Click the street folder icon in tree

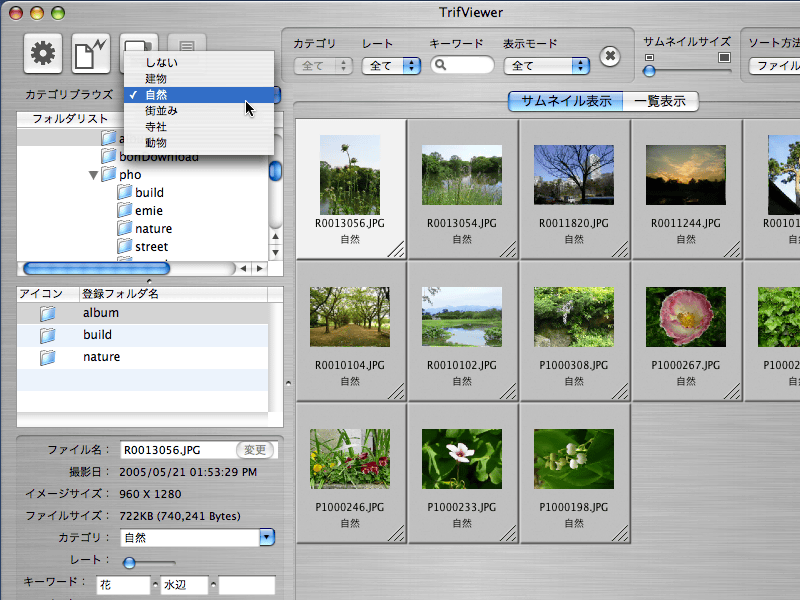124,246
